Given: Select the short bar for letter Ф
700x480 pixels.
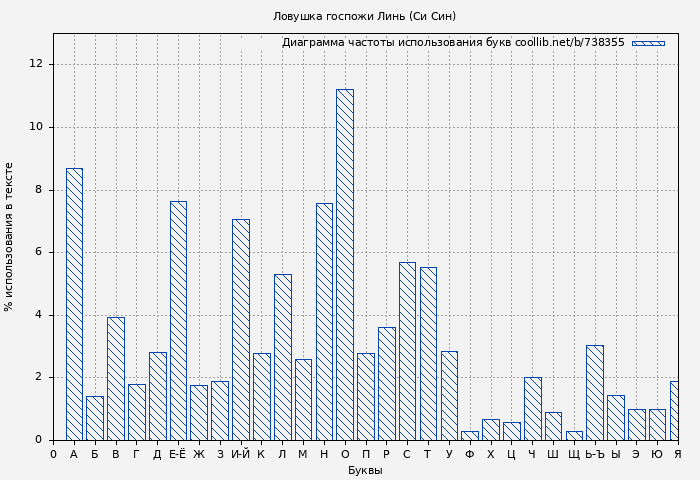Looking at the screenshot, I should pos(470,436).
